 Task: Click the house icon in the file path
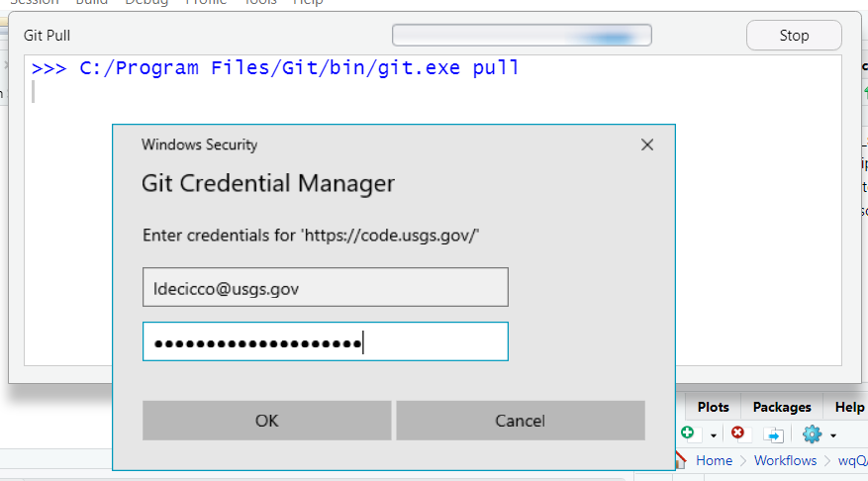point(680,460)
